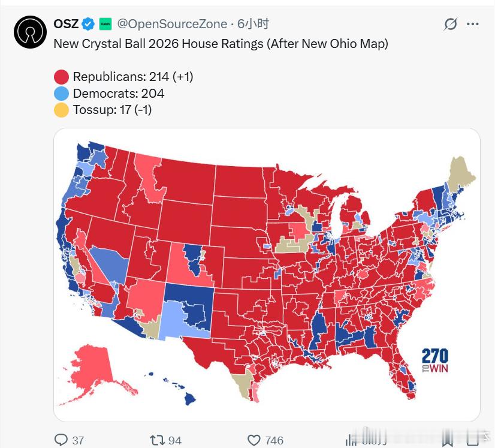This screenshot has height=448, width=495.
Task: Click the green affiliate badge beside OSZ
Action: click(x=105, y=24)
